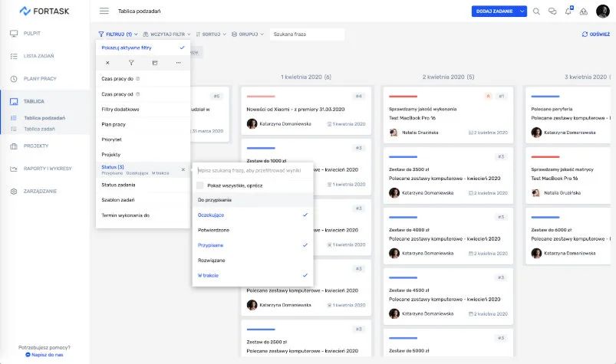Image resolution: width=616 pixels, height=364 pixels.
Task: Click the red priority bar on Xiaomi card
Action: (x=261, y=97)
